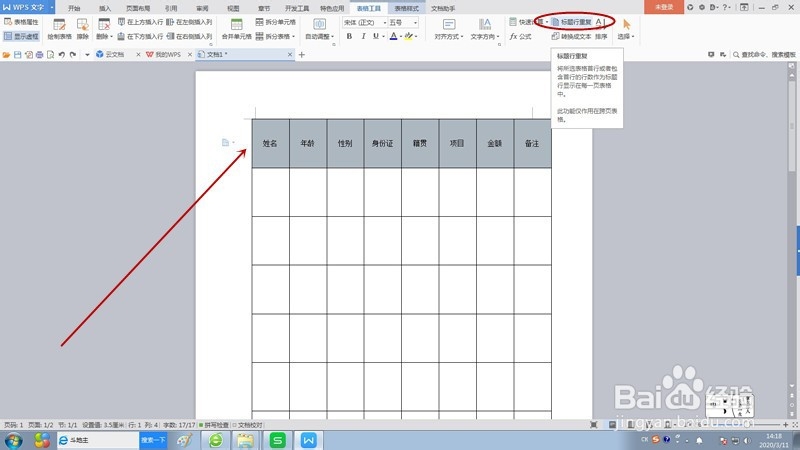Click 拆分单元格 split cells
This screenshot has height=450, width=800.
coord(276,22)
